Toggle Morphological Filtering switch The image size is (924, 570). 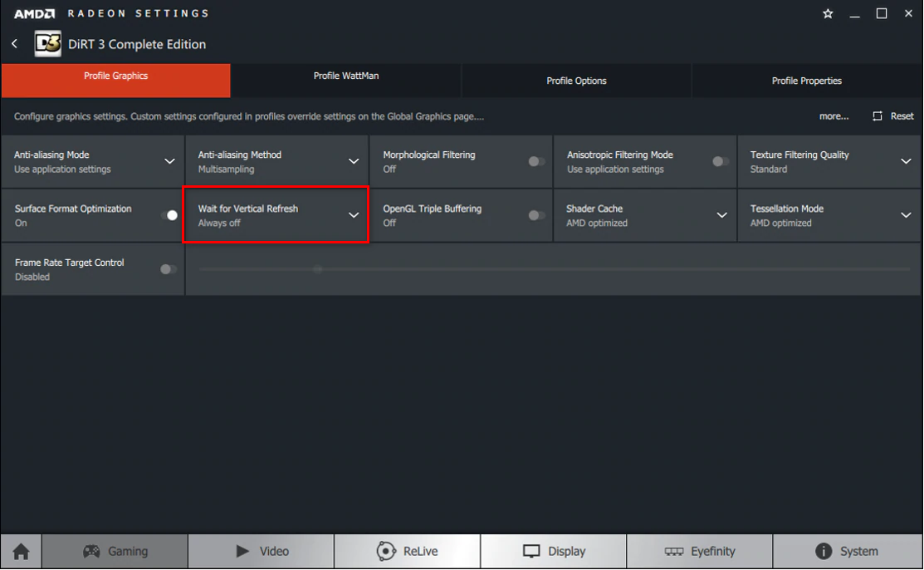pos(536,161)
